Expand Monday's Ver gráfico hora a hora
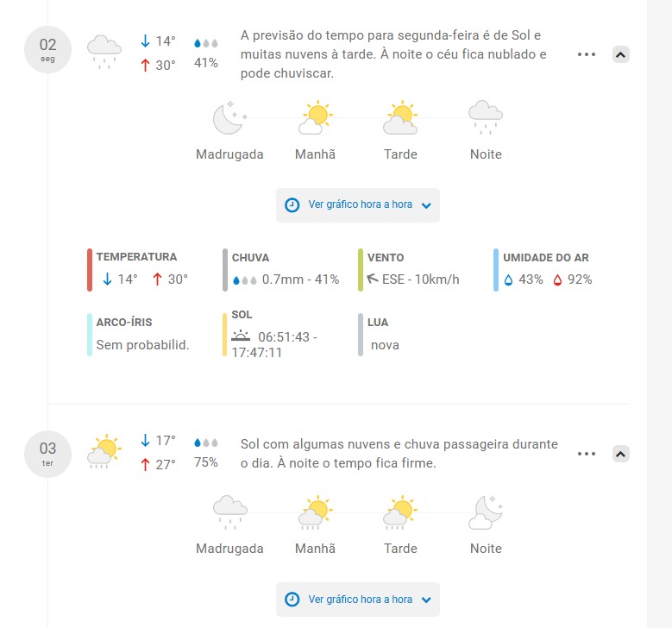Image resolution: width=672 pixels, height=628 pixels. pyautogui.click(x=358, y=205)
